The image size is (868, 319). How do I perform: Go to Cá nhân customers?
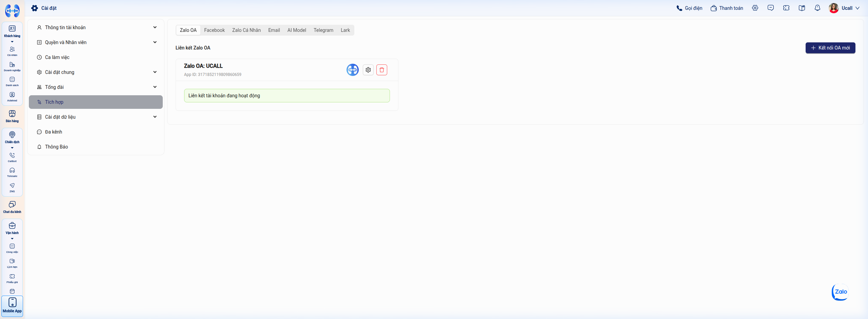(12, 51)
